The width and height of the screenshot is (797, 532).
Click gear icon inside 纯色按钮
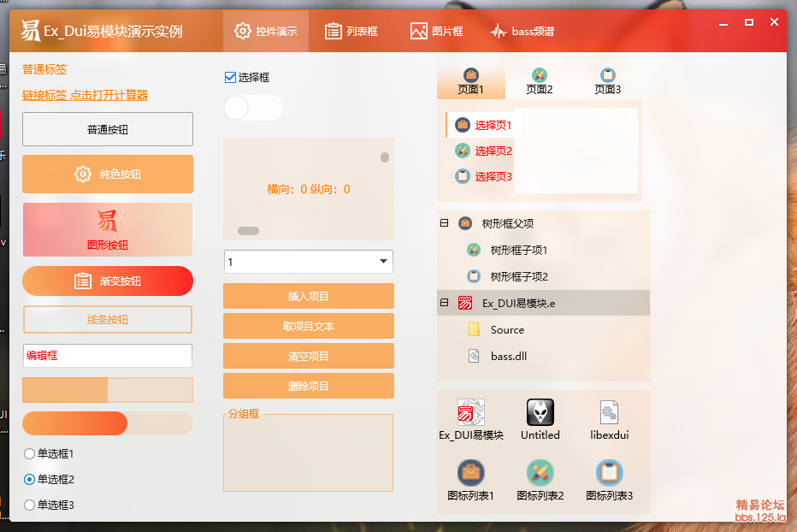pos(82,174)
